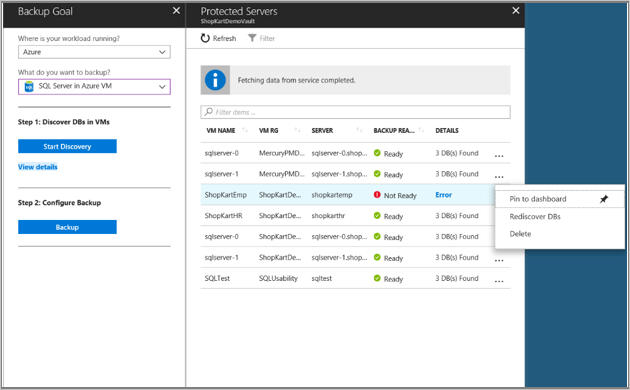Open the Error link for ShopKartEmp
This screenshot has height=390, width=630.
coord(444,195)
